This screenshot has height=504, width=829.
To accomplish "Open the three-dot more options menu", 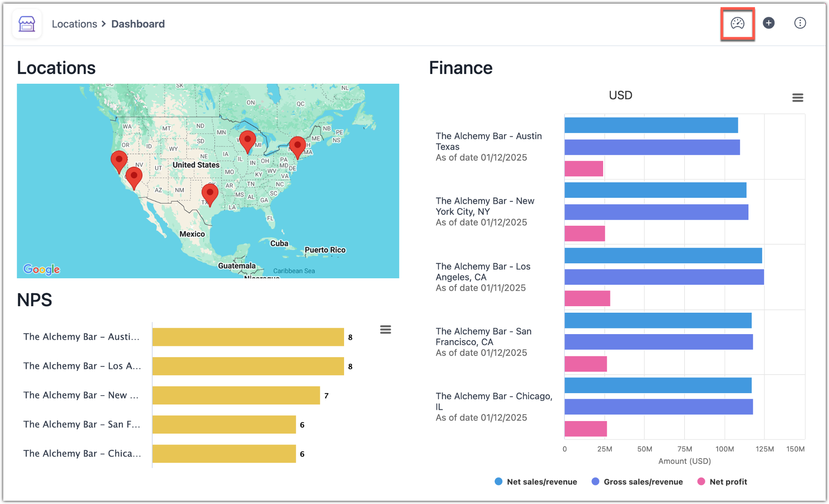I will tap(800, 23).
